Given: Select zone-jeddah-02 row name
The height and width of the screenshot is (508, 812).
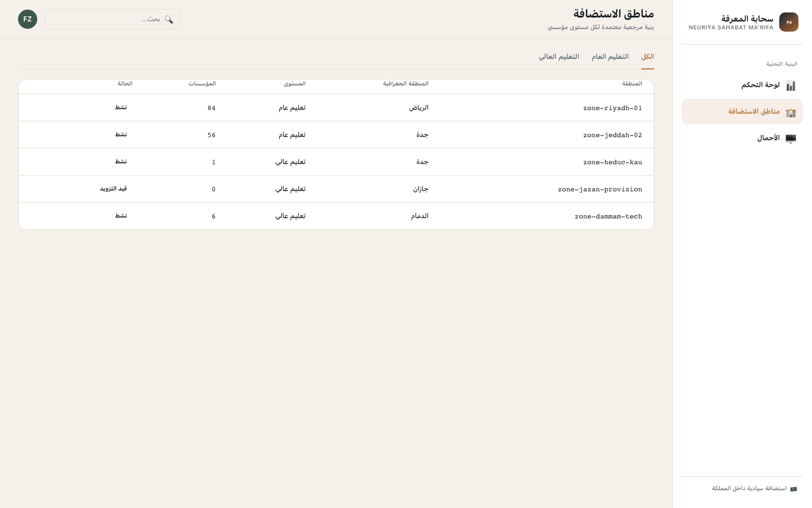Looking at the screenshot, I should click(612, 135).
